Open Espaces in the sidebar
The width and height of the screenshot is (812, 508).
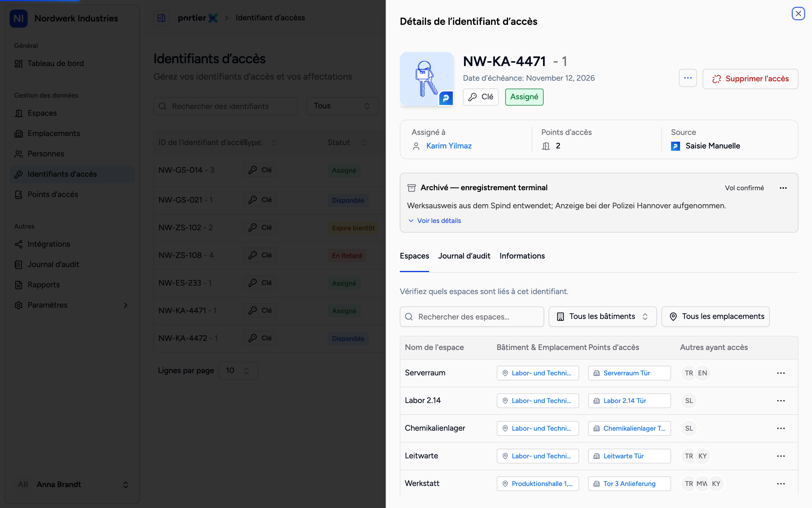point(72,113)
